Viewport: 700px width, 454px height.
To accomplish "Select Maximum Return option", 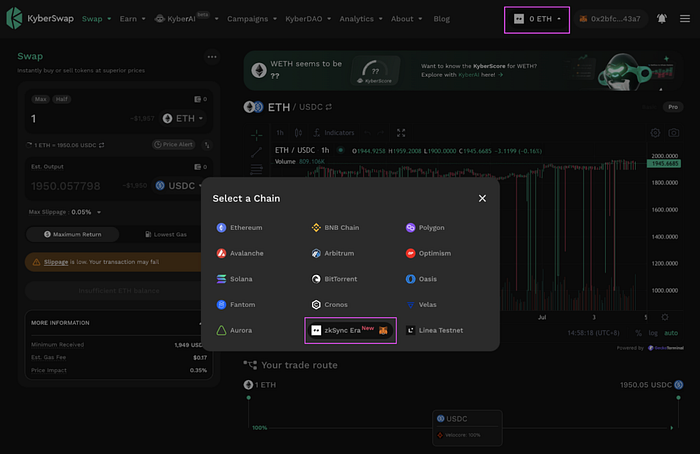I will 73,234.
